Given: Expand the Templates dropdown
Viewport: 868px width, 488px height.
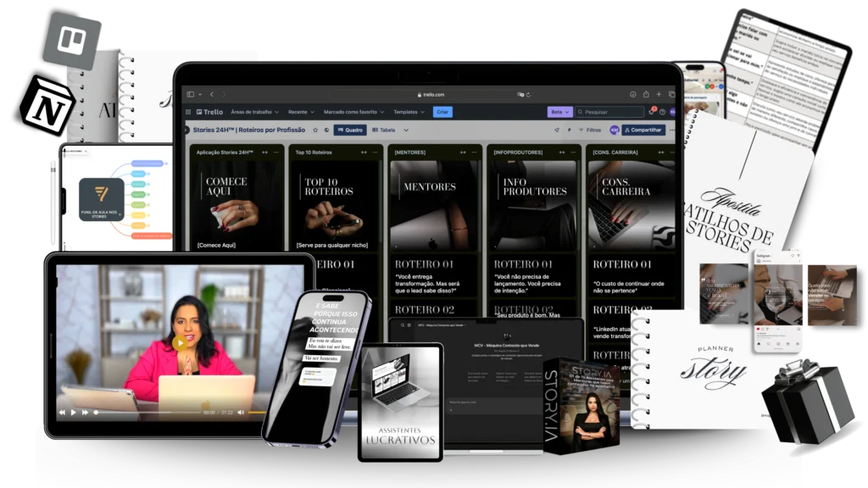Looking at the screenshot, I should point(409,112).
